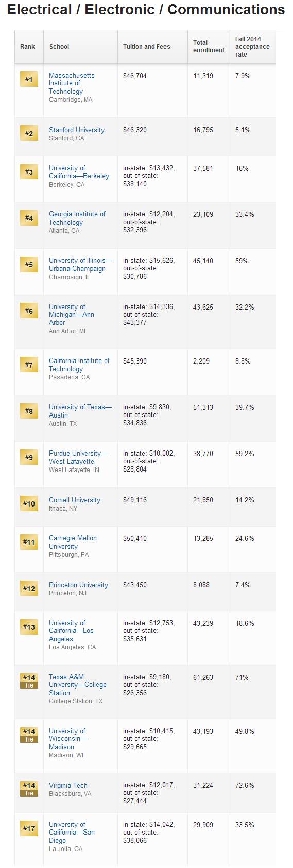Click Texas A&M's #14 Tie badge

coord(29,681)
